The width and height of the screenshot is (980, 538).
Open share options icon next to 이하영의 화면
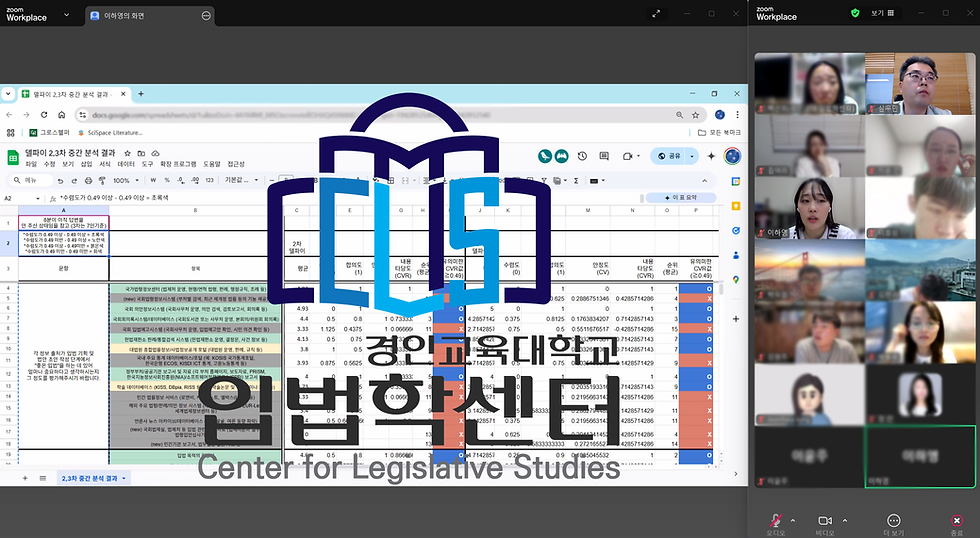click(x=206, y=16)
